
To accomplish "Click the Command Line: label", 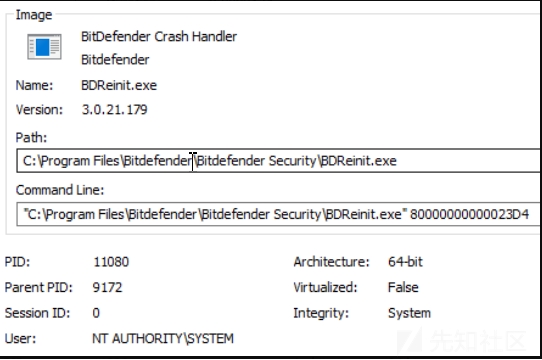I will 60,190.
